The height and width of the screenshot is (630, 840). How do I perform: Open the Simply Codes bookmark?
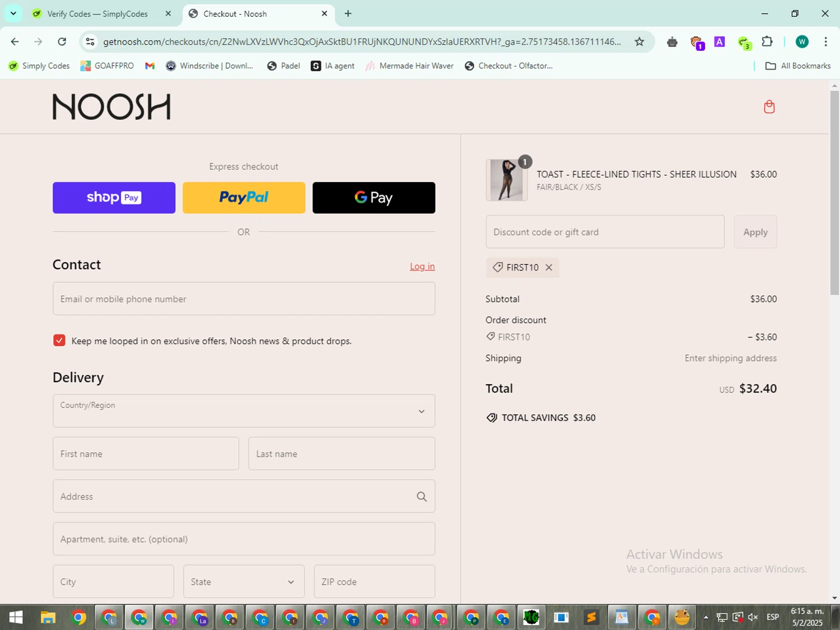[x=39, y=66]
